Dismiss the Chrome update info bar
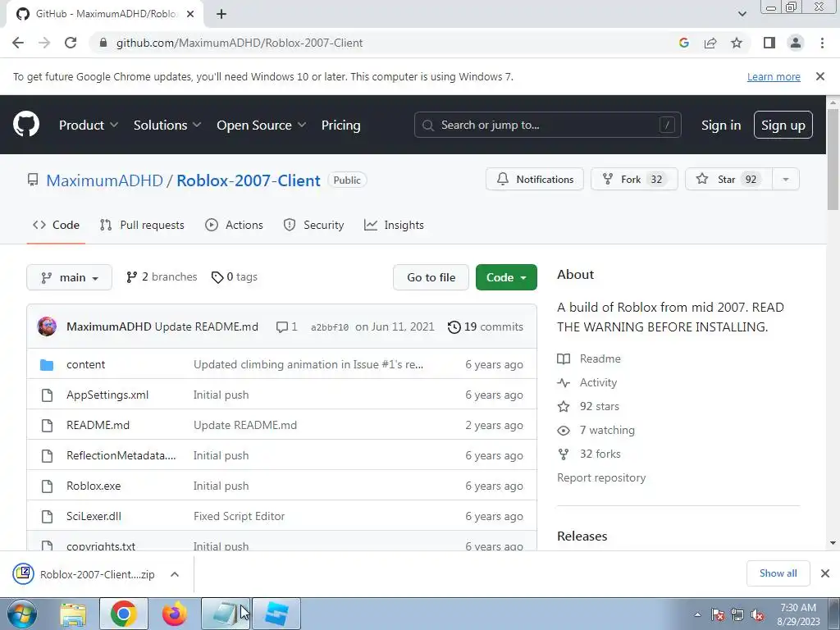This screenshot has width=840, height=630. 819,76
